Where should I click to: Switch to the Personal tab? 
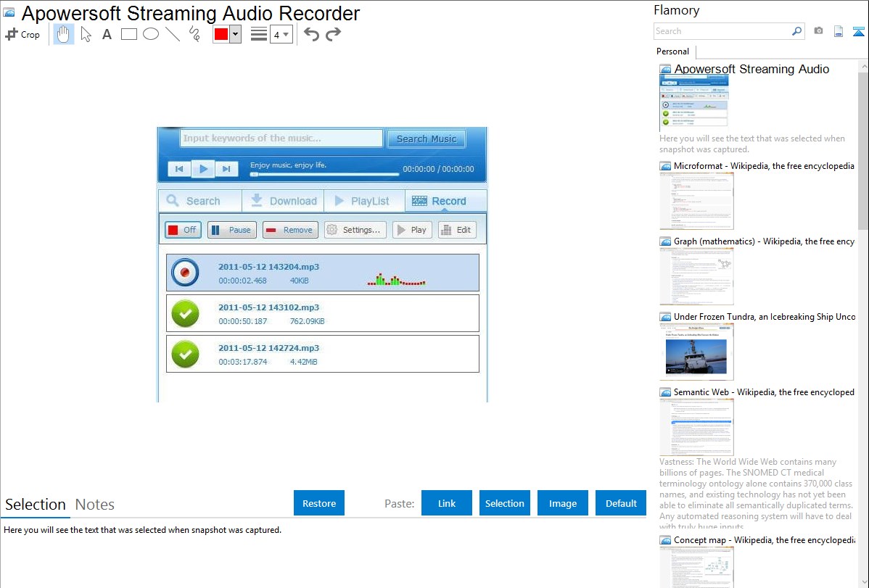pos(673,51)
